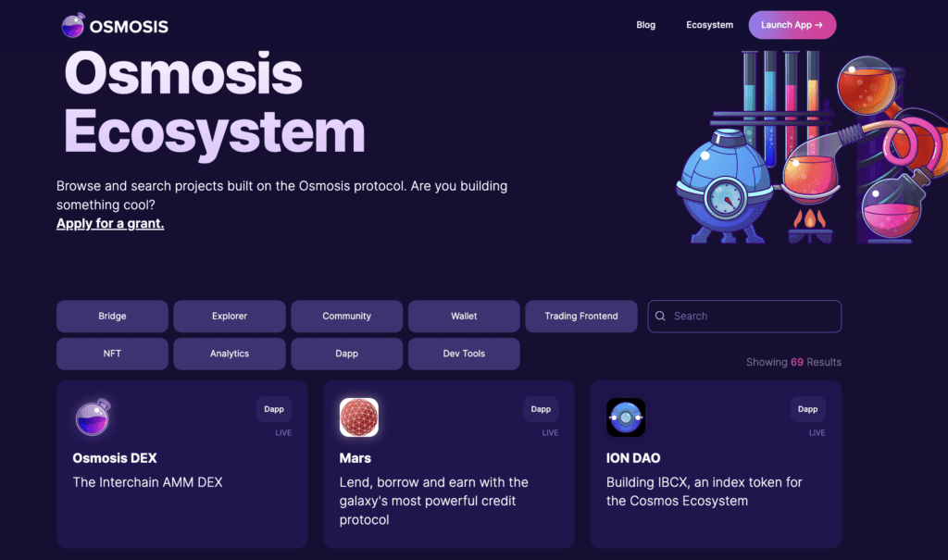Filter projects by NFT category

[x=112, y=354]
